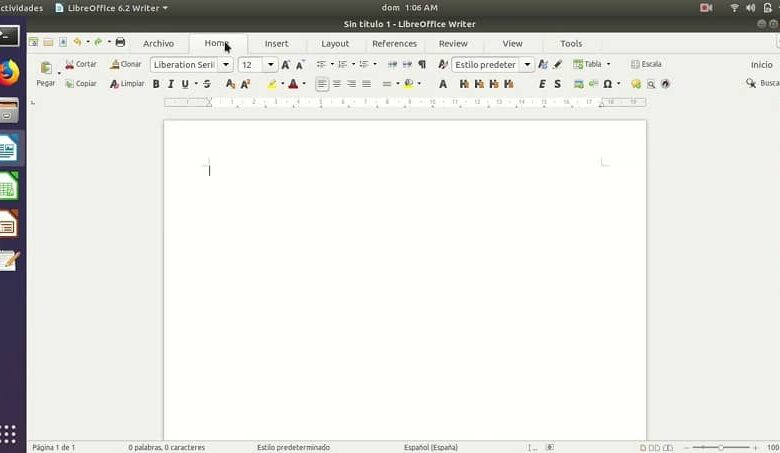
Task: Switch to the Layout tab
Action: click(335, 44)
